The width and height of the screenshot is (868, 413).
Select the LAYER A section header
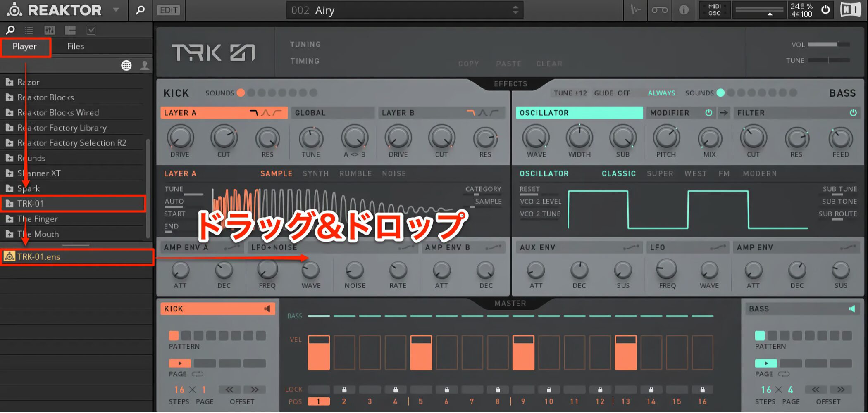point(224,113)
